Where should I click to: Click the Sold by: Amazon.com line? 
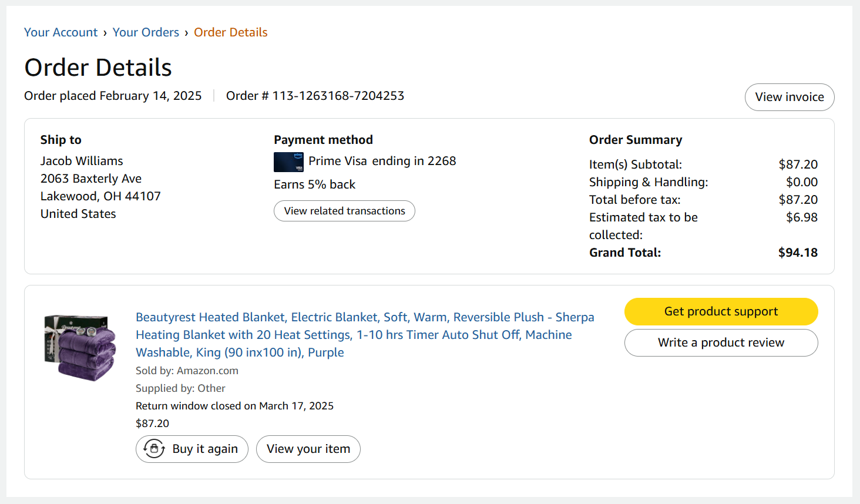click(x=187, y=371)
